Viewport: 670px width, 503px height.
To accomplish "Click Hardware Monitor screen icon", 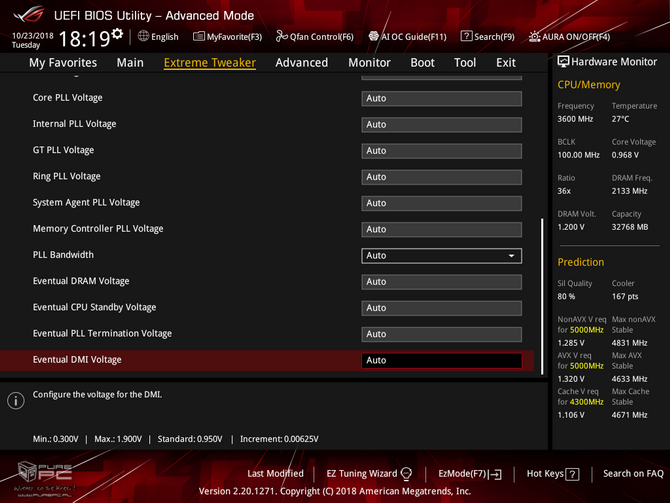I will [x=563, y=62].
